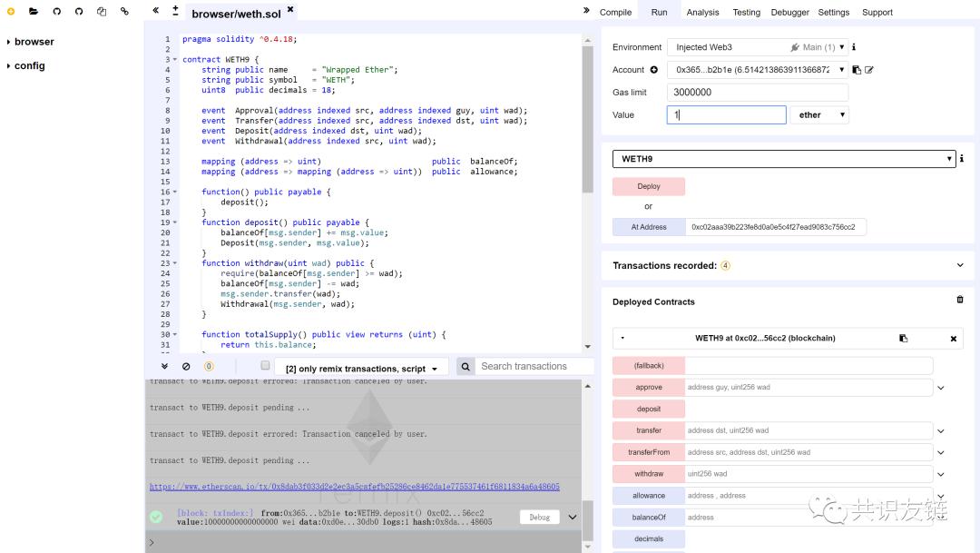980x553 pixels.
Task: Click the link/connect to localhost icon
Action: pyautogui.click(x=124, y=11)
